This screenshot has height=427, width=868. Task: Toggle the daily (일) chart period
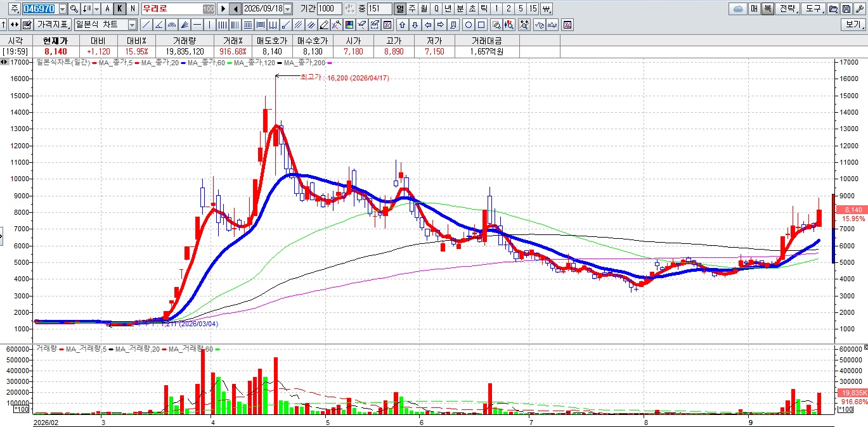tap(400, 9)
